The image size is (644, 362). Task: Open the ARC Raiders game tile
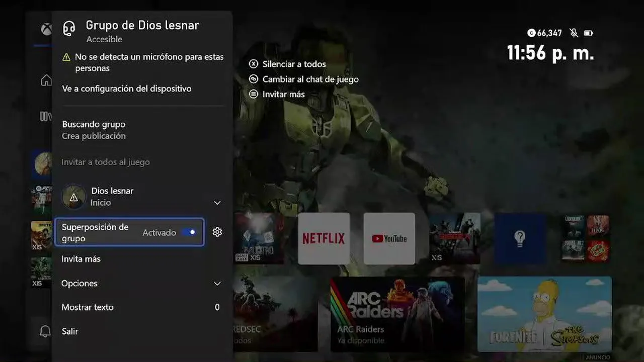click(397, 314)
